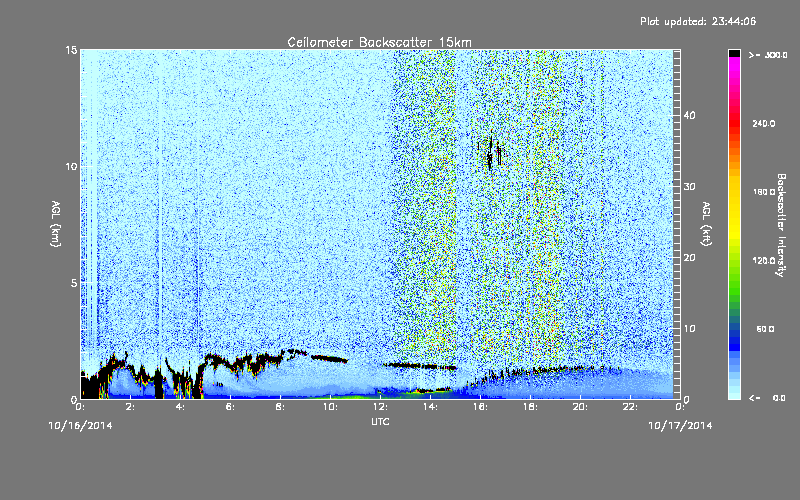Click the dark blue section of colorbar

[x=734, y=342]
